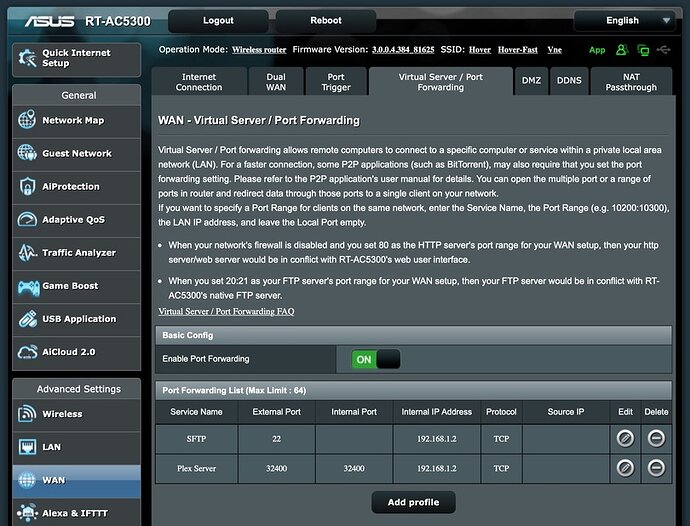This screenshot has width=690, height=526.
Task: Click the General sidebar section heading
Action: coord(78,95)
